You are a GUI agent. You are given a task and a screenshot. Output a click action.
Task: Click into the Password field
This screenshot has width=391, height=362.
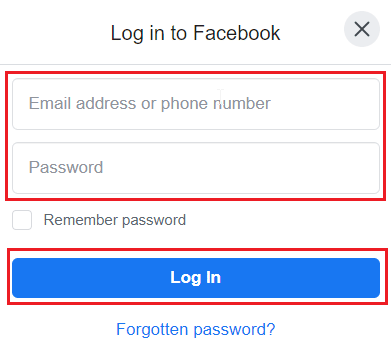point(196,168)
